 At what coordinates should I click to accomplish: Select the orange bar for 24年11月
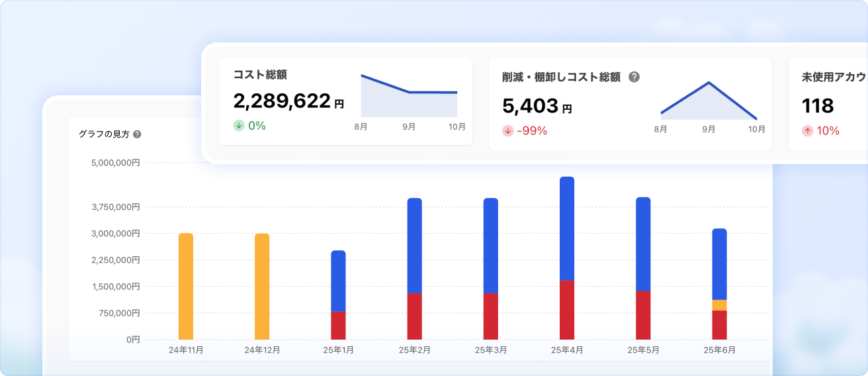pos(186,286)
